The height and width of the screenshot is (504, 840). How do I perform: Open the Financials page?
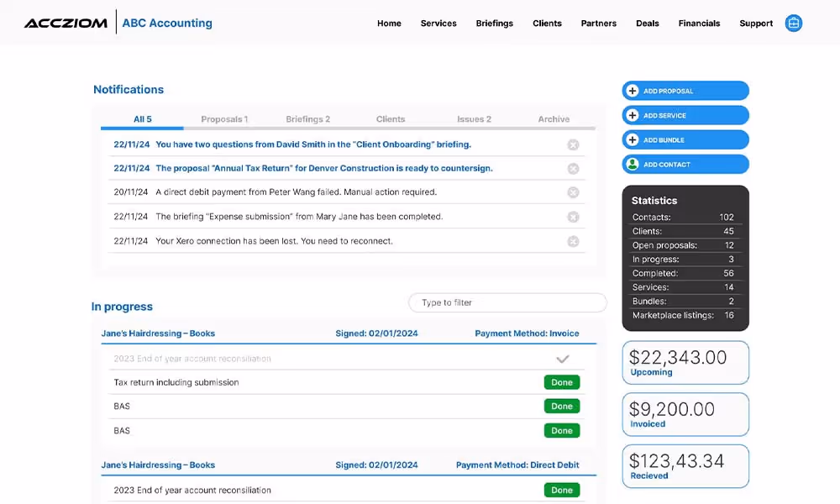coord(699,23)
